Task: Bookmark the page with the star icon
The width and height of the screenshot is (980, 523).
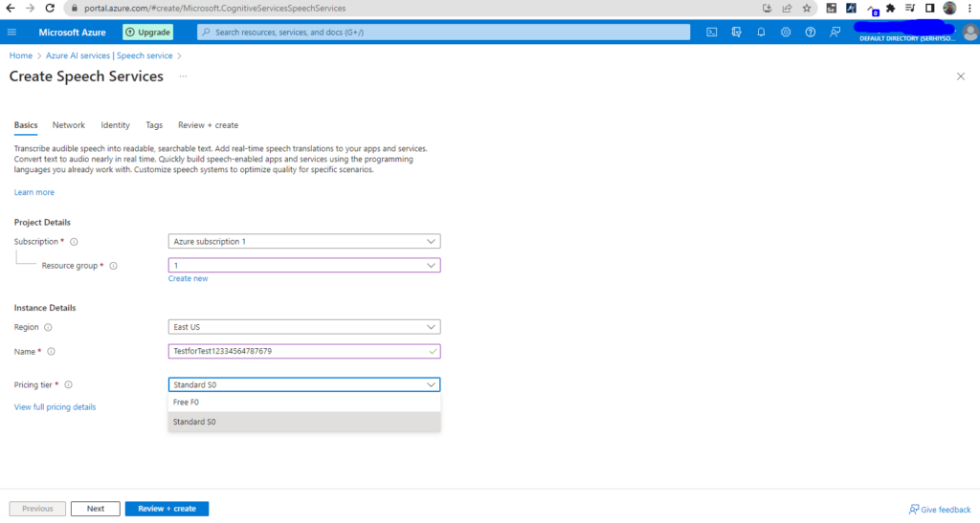Action: tap(807, 8)
